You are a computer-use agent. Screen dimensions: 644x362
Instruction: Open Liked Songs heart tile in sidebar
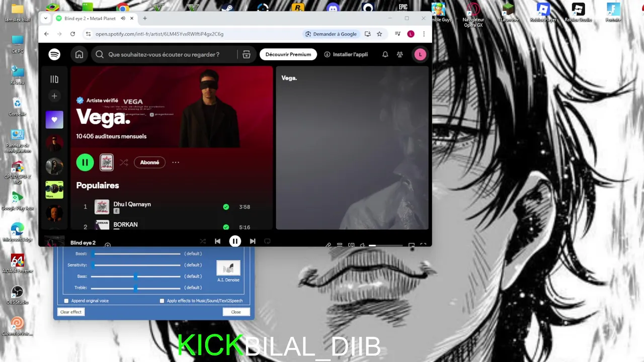(54, 120)
